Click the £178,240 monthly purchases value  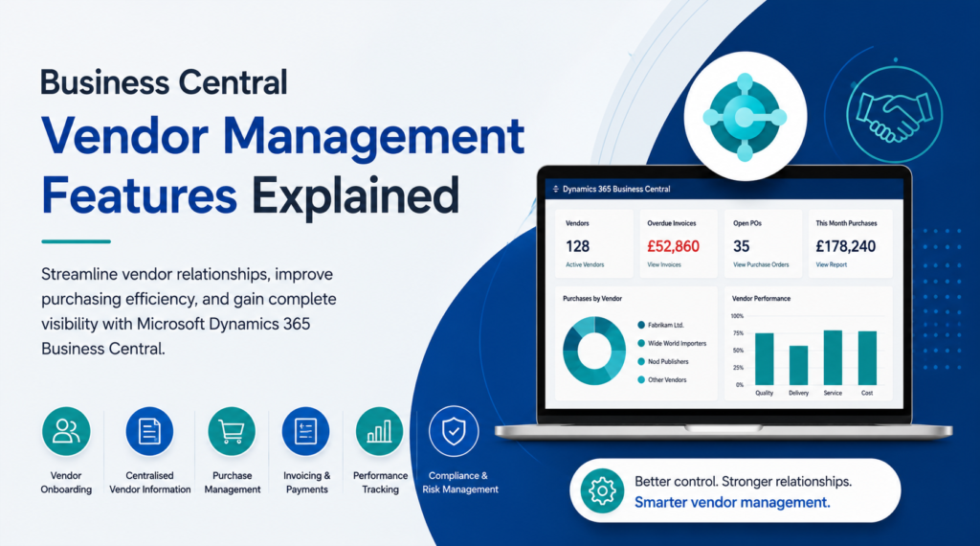[x=846, y=246]
